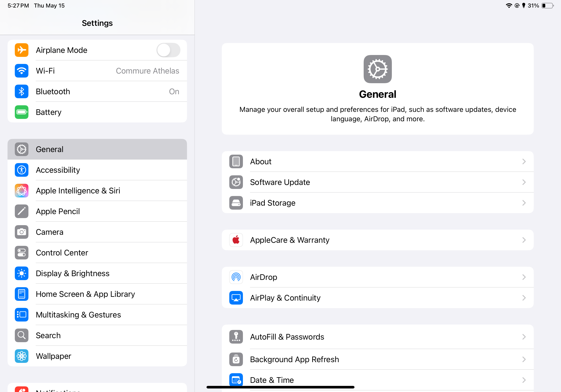Tap the General gear icon in sidebar
Image resolution: width=561 pixels, height=392 pixels.
coord(22,149)
